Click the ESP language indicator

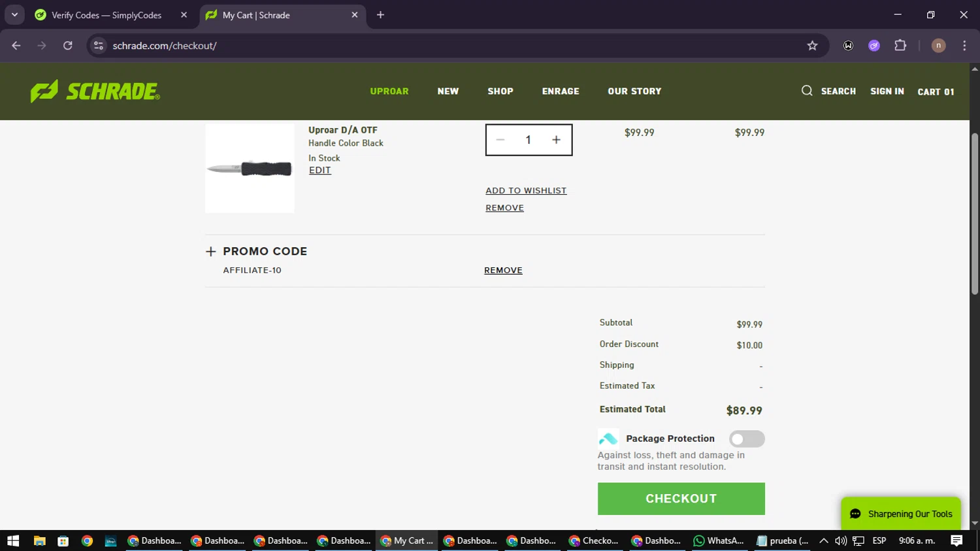coord(879,541)
